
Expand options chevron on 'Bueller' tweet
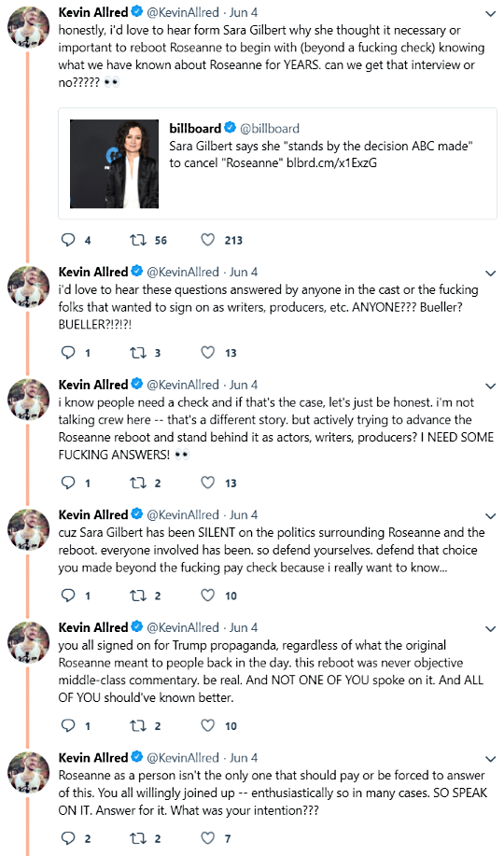(x=490, y=273)
